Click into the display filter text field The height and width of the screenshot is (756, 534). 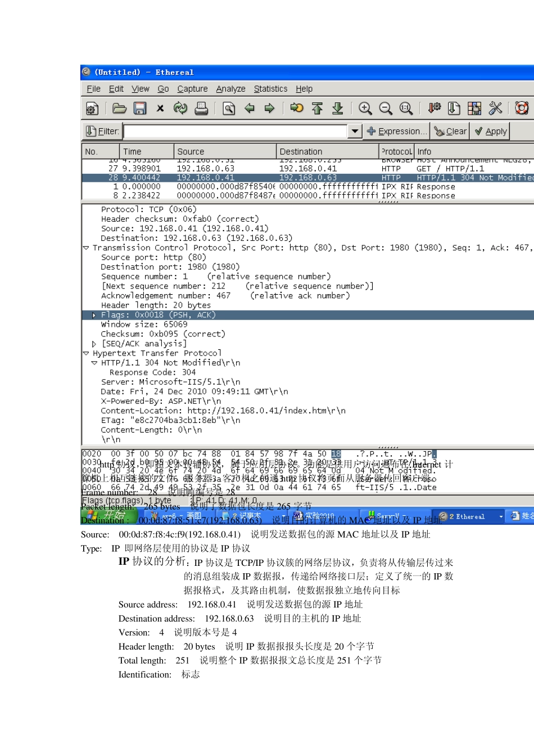236,132
